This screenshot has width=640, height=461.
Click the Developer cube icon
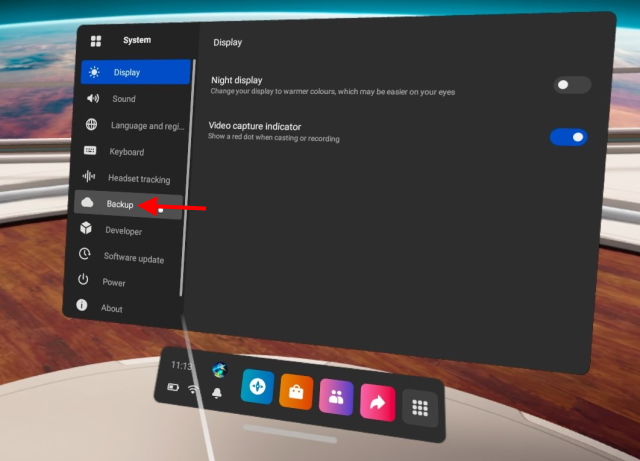[86, 228]
